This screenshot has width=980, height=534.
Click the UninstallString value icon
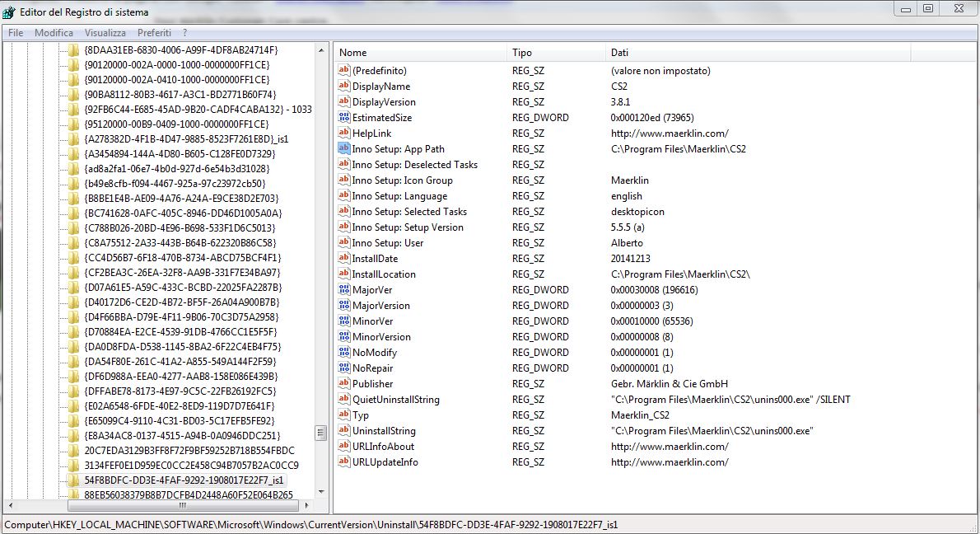pos(343,430)
